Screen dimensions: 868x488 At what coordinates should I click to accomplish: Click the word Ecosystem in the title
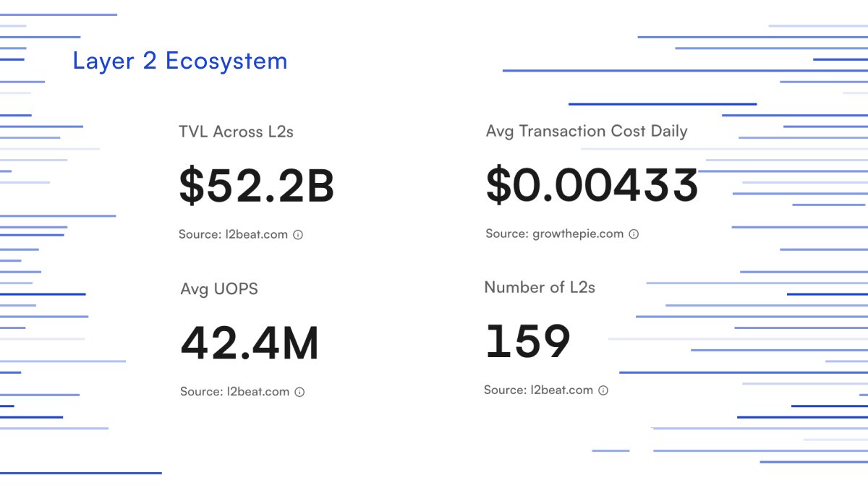click(x=226, y=61)
